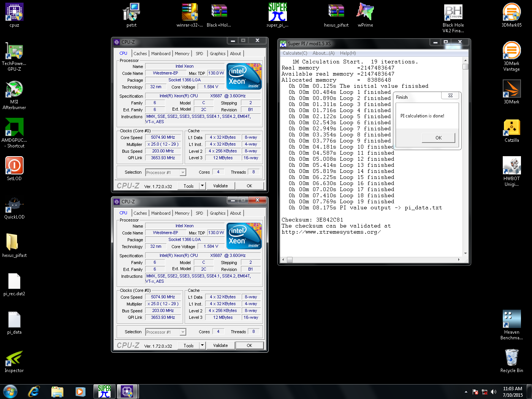Click Super PI scroll down arrow
The height and width of the screenshot is (399, 532).
pos(465,253)
